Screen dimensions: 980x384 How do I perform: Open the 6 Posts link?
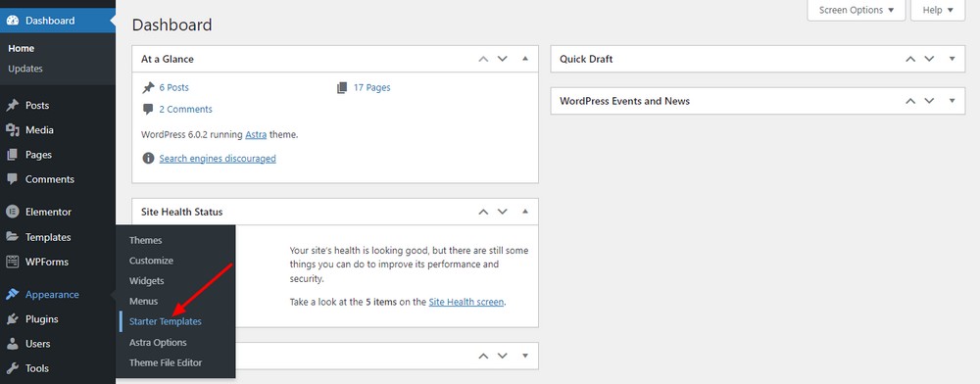(x=173, y=88)
